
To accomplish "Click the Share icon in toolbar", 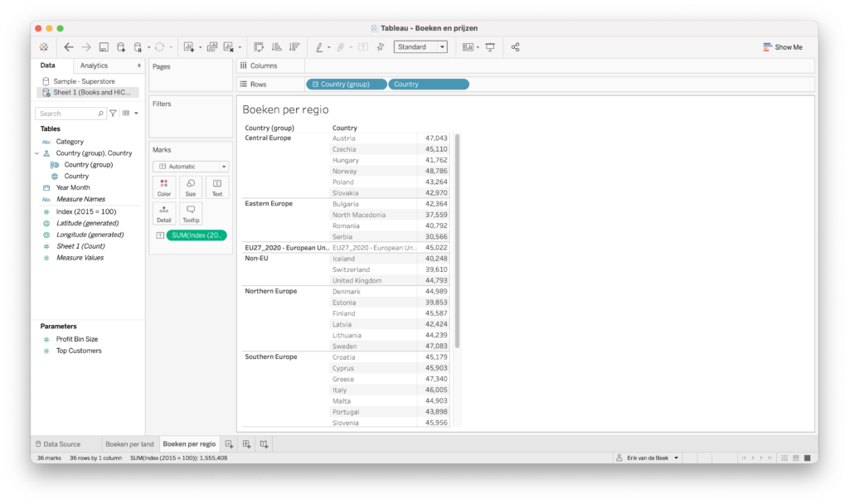I will pos(516,47).
